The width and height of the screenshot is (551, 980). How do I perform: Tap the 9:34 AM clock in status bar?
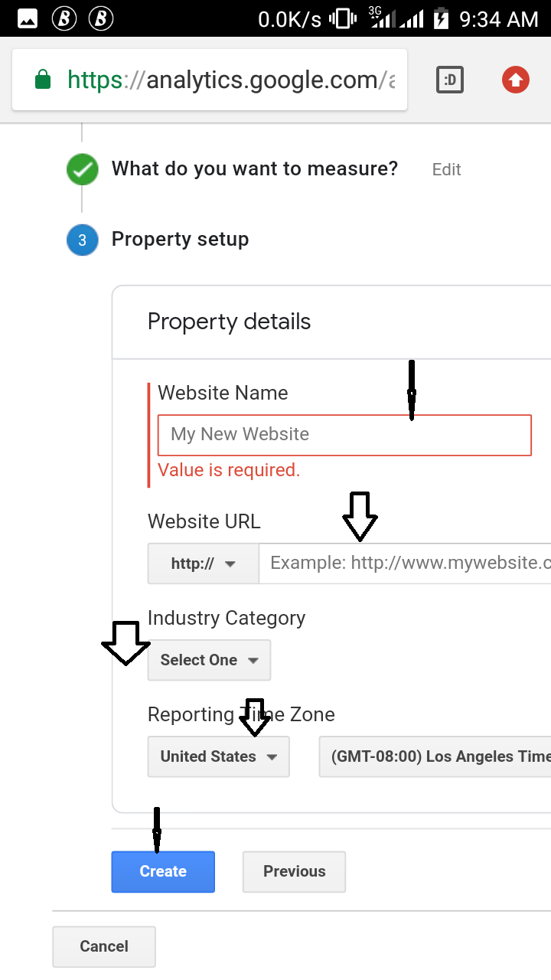pyautogui.click(x=499, y=19)
